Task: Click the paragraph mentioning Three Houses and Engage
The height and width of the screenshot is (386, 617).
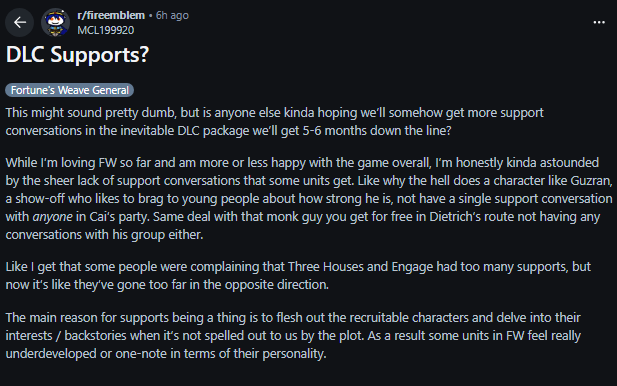Action: point(298,275)
